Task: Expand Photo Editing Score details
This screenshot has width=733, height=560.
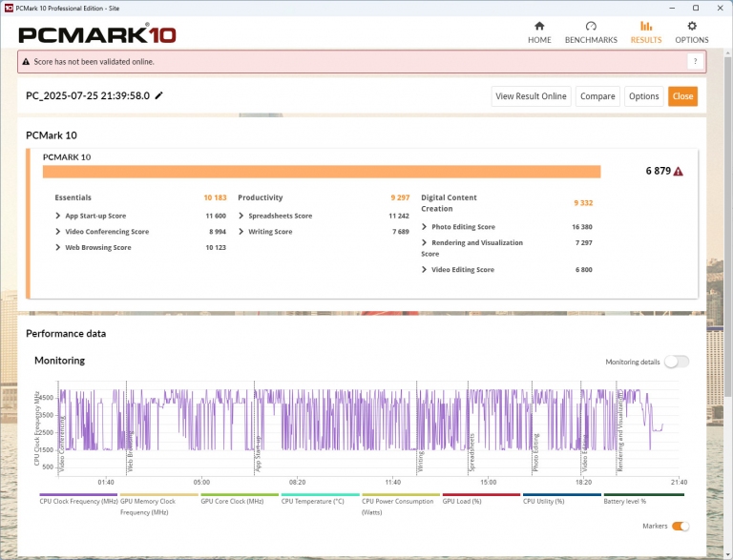Action: tap(425, 227)
